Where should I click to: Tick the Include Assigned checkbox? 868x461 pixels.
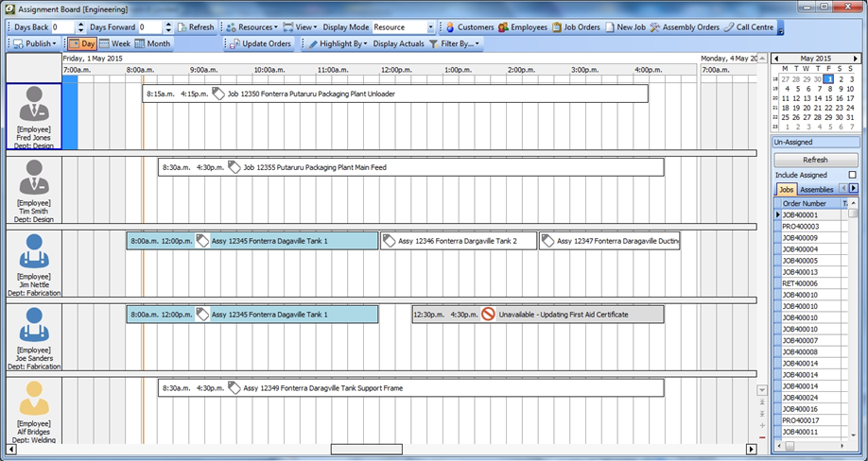[x=852, y=175]
